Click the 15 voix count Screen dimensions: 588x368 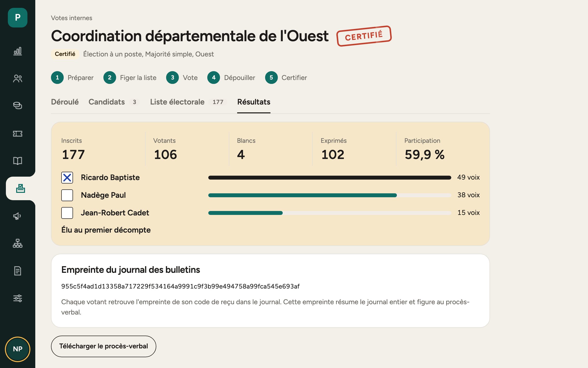click(468, 212)
